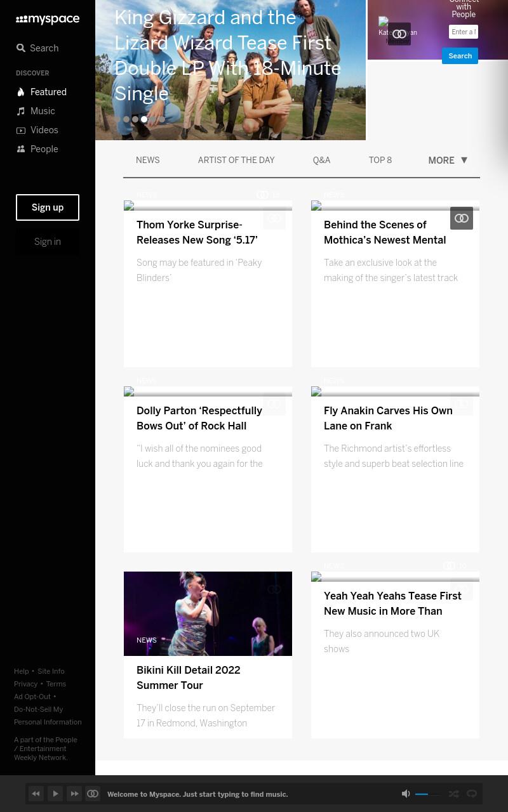
Task: Select the second carousel dot
Action: (x=126, y=119)
